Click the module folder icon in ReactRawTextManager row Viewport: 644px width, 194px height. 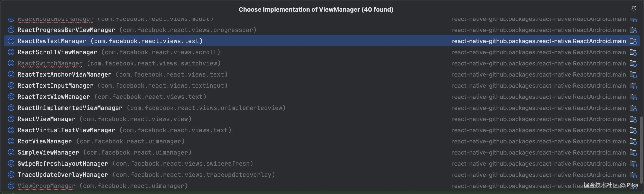[x=633, y=41]
